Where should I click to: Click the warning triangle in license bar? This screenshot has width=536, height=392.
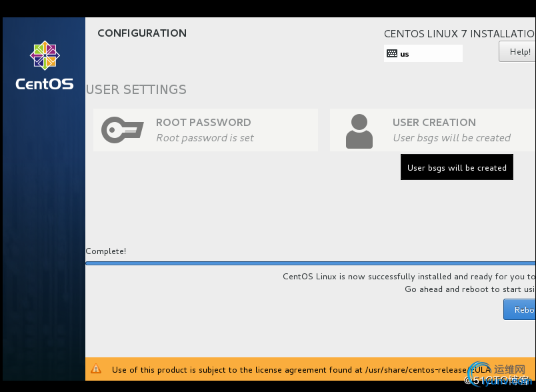click(96, 369)
